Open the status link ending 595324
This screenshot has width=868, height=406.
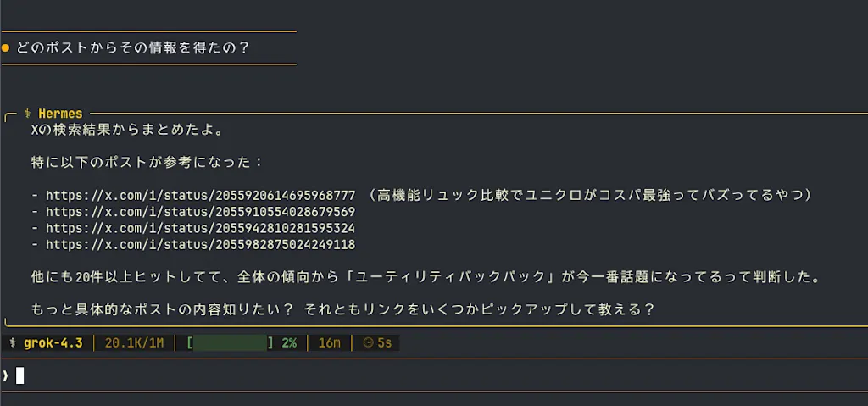200,228
